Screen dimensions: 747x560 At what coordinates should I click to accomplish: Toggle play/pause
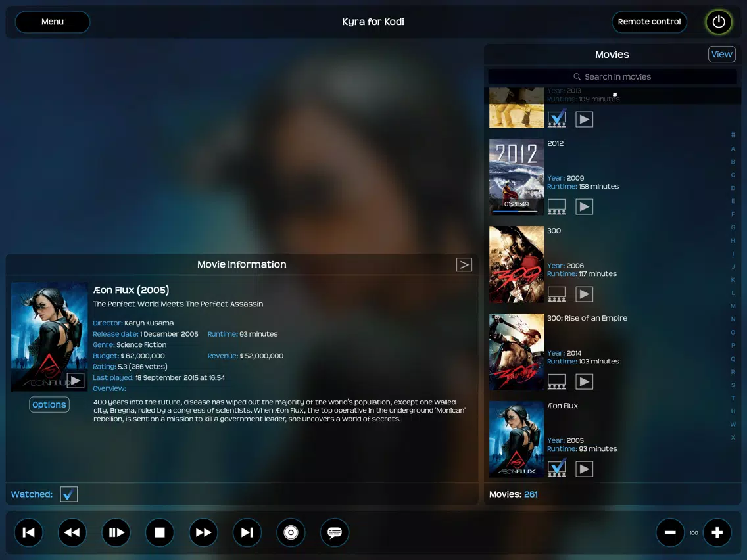click(116, 532)
